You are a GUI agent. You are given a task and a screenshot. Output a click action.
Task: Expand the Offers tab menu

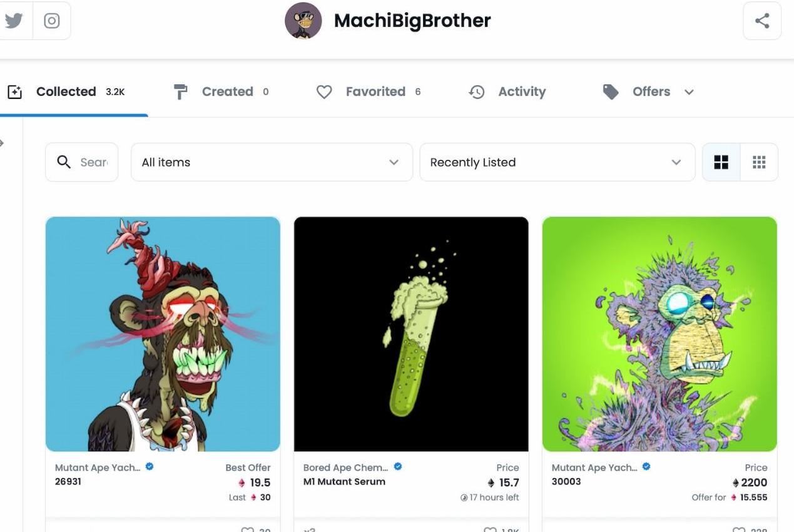(x=689, y=92)
